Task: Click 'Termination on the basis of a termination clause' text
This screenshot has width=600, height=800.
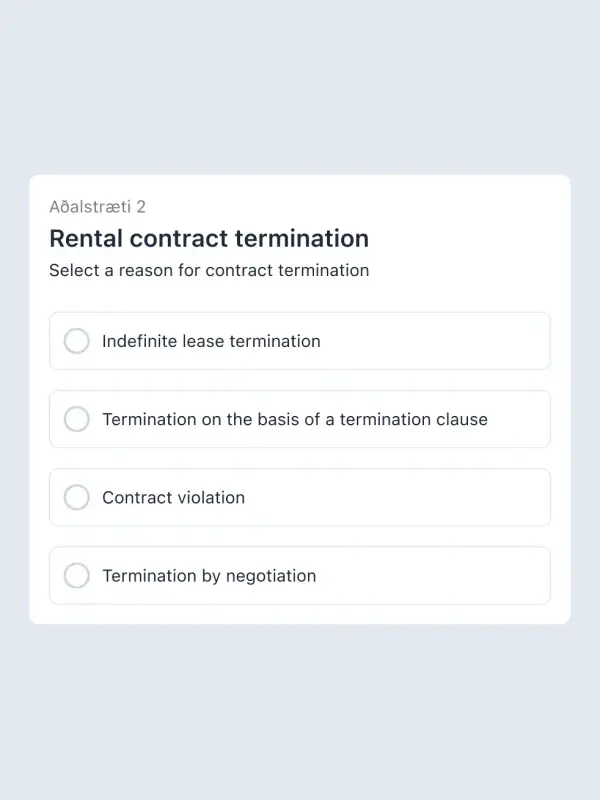Action: click(295, 419)
